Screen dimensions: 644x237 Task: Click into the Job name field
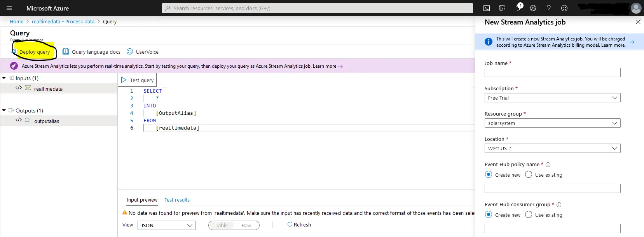click(552, 72)
